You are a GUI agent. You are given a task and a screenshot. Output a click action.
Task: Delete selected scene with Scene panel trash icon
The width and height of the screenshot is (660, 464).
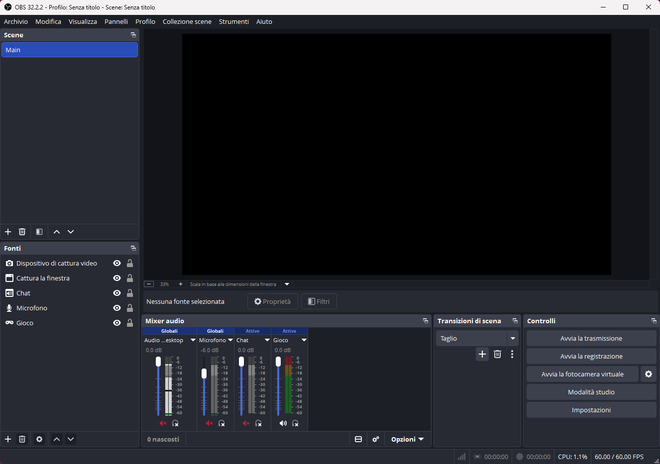click(22, 232)
